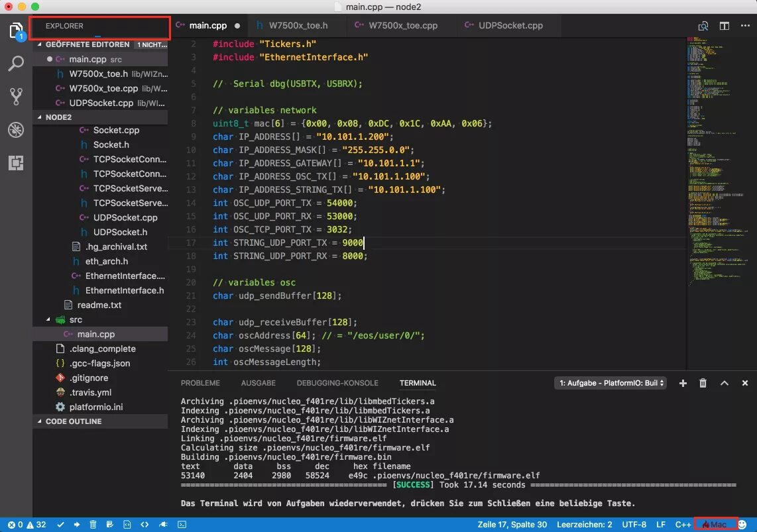Open the Explorer view in the activity bar
Screen dimensions: 757x532
(x=16, y=31)
